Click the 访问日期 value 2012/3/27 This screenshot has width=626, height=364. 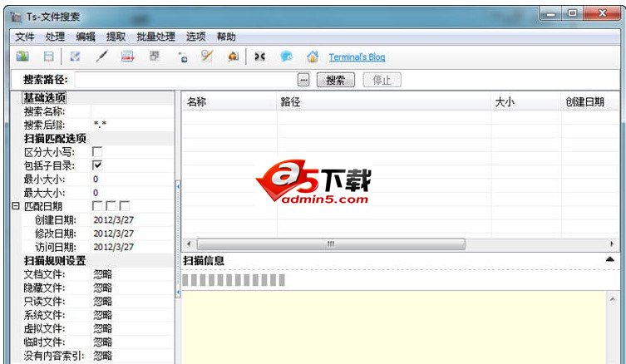coord(113,247)
